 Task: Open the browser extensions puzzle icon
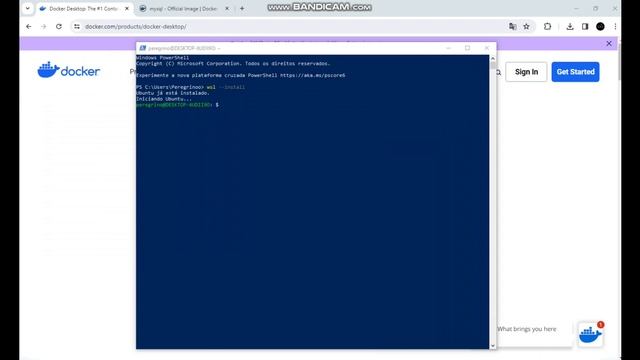[547, 27]
